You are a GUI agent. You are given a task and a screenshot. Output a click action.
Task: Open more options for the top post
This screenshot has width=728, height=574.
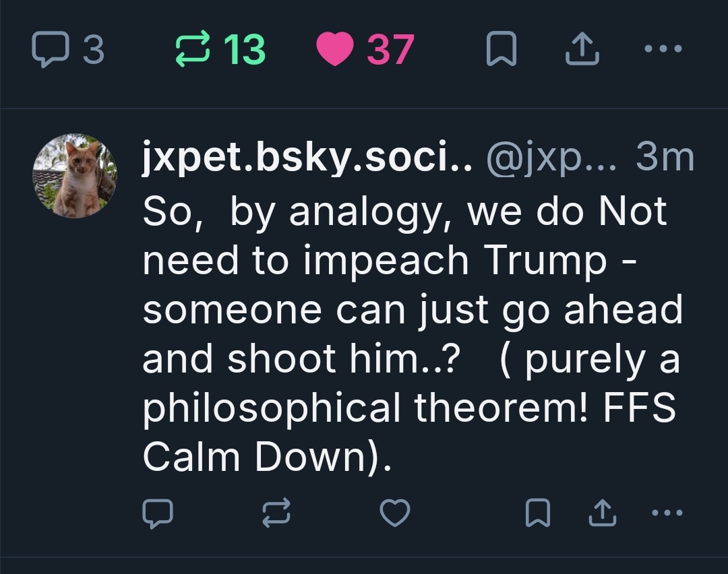pos(663,49)
